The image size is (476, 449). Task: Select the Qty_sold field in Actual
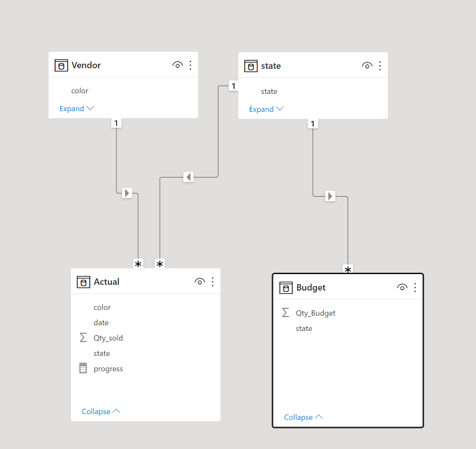[x=108, y=338]
